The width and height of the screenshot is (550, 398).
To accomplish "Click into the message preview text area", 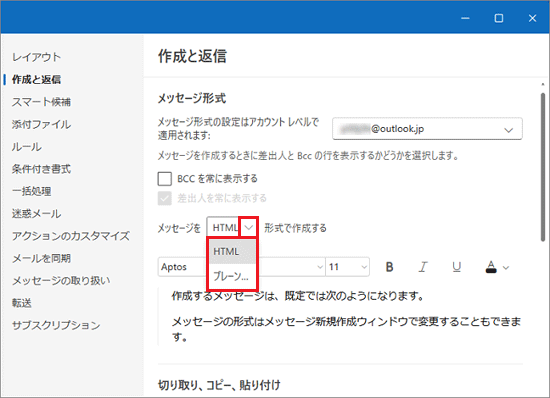I will point(341,316).
